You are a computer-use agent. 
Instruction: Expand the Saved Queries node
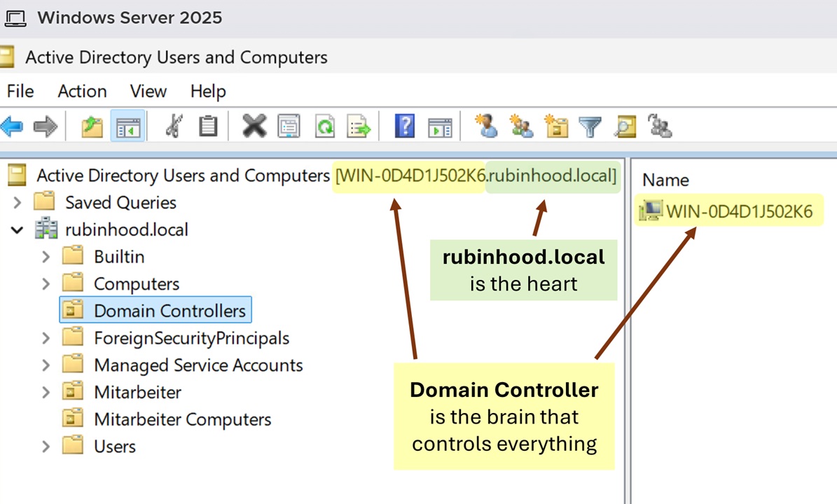(x=17, y=203)
